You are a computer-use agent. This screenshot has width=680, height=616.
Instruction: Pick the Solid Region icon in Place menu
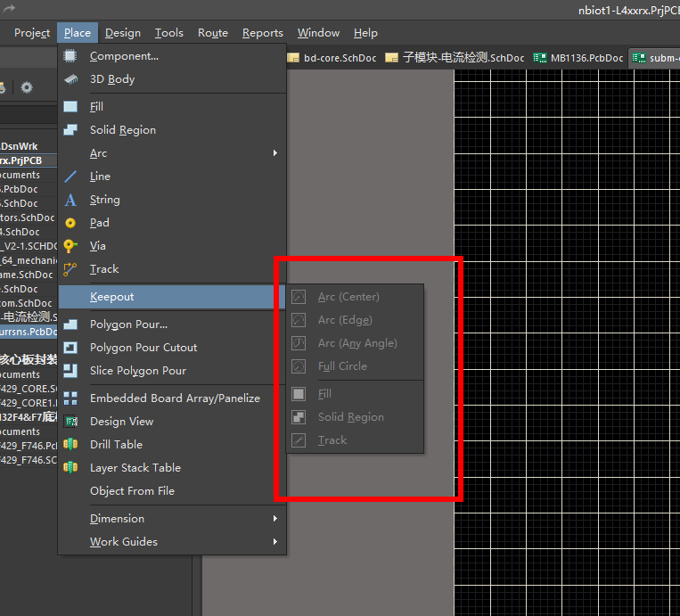coord(70,129)
